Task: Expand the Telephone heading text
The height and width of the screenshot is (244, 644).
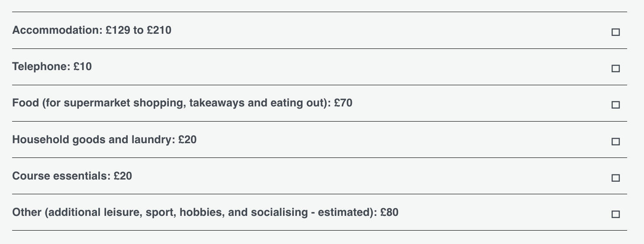Action: [41, 67]
